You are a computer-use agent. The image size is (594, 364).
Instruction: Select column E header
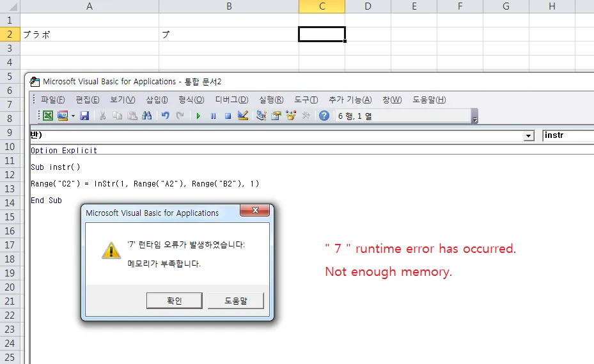(x=414, y=6)
